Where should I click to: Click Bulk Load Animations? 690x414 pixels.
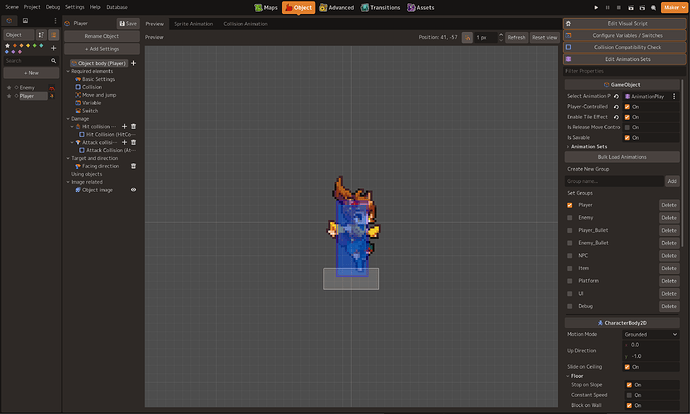click(622, 157)
